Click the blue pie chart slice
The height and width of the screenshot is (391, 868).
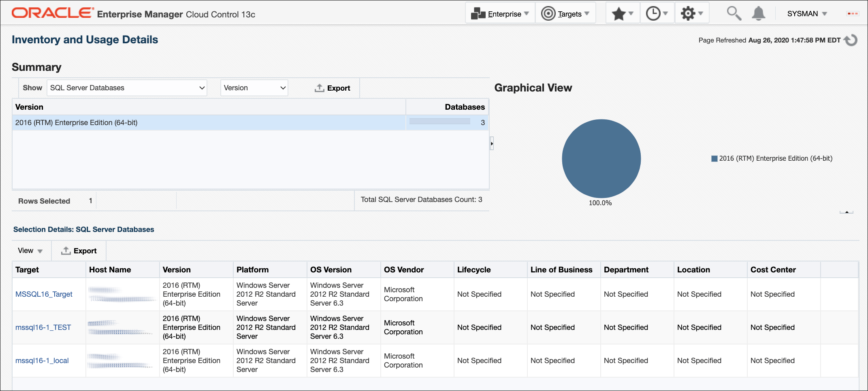point(601,158)
